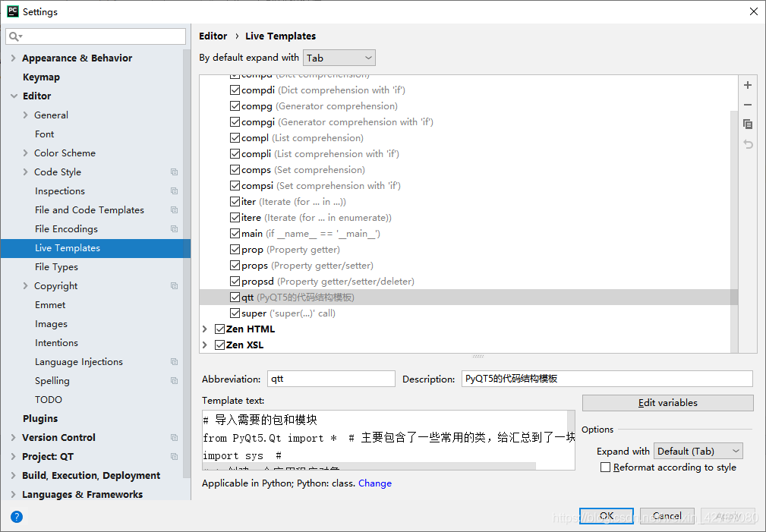This screenshot has height=532, width=766.
Task: Open the TODO settings page
Action: pos(49,400)
